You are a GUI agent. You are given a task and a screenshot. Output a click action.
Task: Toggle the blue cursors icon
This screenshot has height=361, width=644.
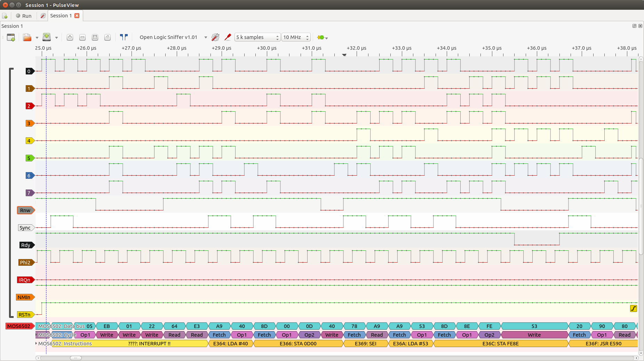point(124,37)
